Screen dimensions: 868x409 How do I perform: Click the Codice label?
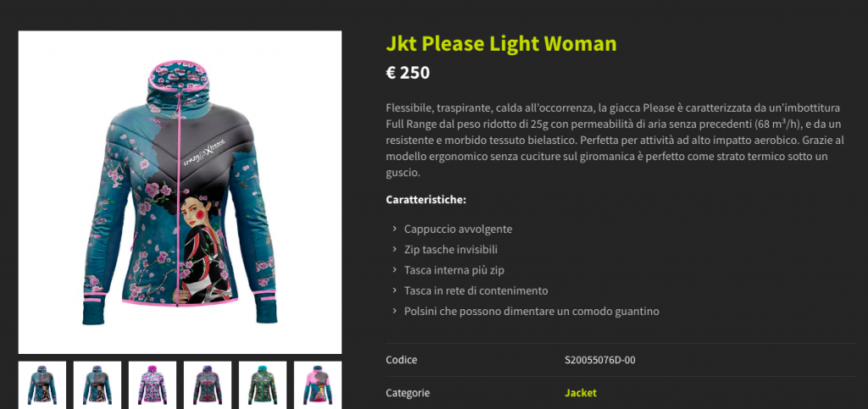(401, 361)
